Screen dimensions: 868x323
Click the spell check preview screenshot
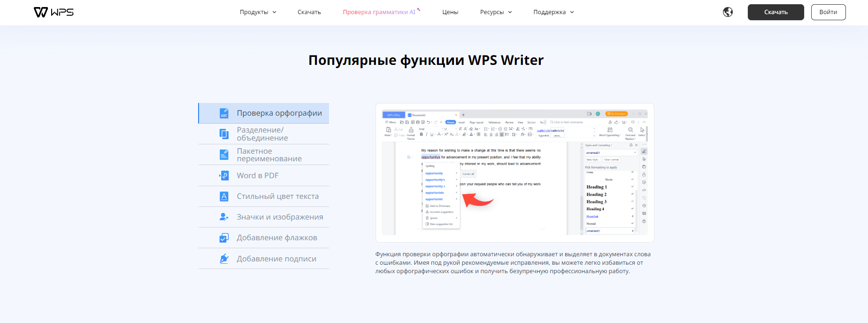[x=515, y=173]
